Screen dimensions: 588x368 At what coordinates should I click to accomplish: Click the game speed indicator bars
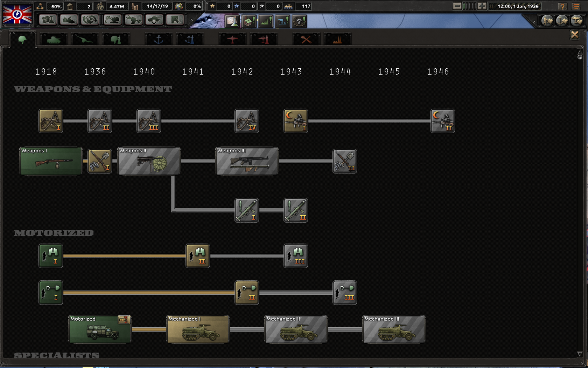click(x=470, y=6)
